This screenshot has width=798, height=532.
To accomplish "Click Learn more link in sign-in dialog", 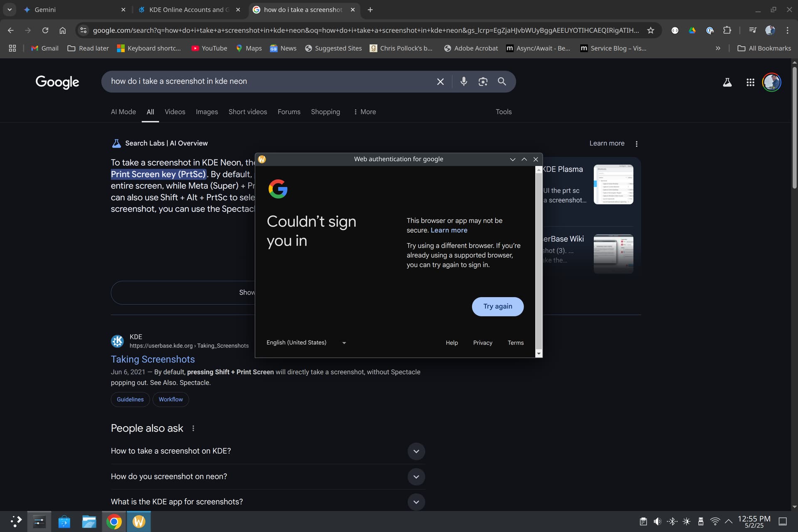I will (449, 230).
